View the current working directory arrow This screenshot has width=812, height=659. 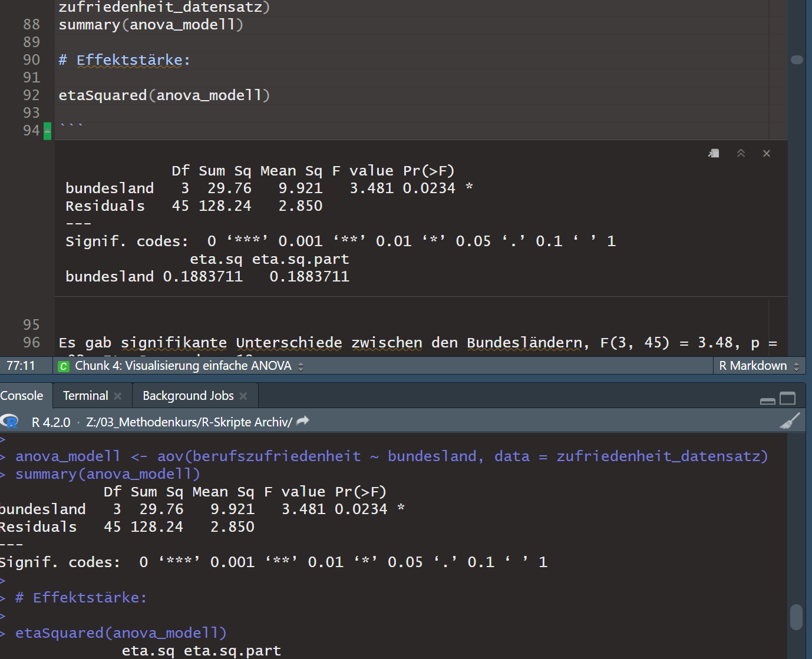click(303, 421)
